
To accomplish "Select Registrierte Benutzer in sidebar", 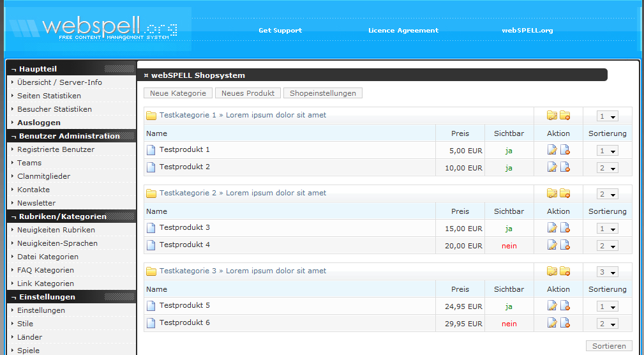I will (x=56, y=149).
